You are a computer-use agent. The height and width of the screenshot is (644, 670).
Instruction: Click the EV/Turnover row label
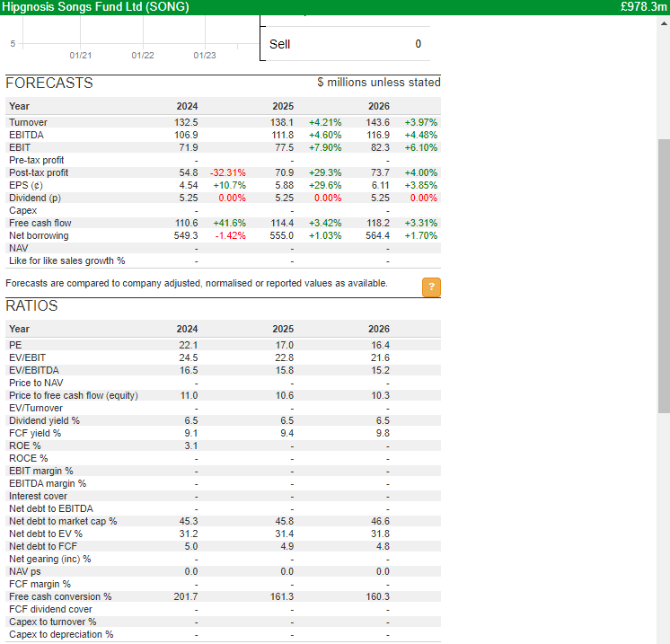[36, 408]
